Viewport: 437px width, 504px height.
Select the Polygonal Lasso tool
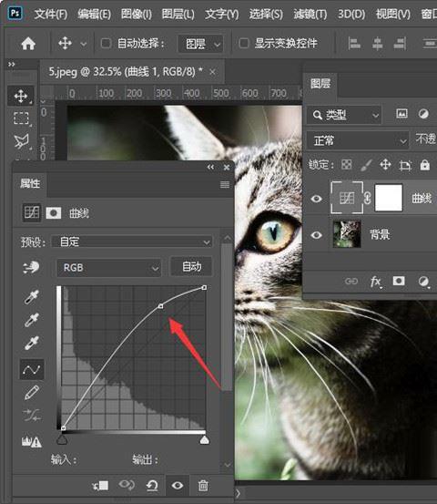(x=21, y=141)
